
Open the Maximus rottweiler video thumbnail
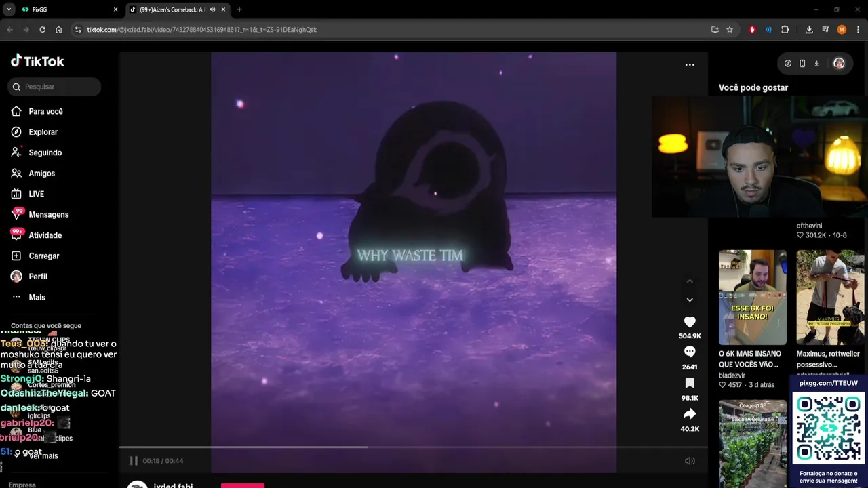830,298
